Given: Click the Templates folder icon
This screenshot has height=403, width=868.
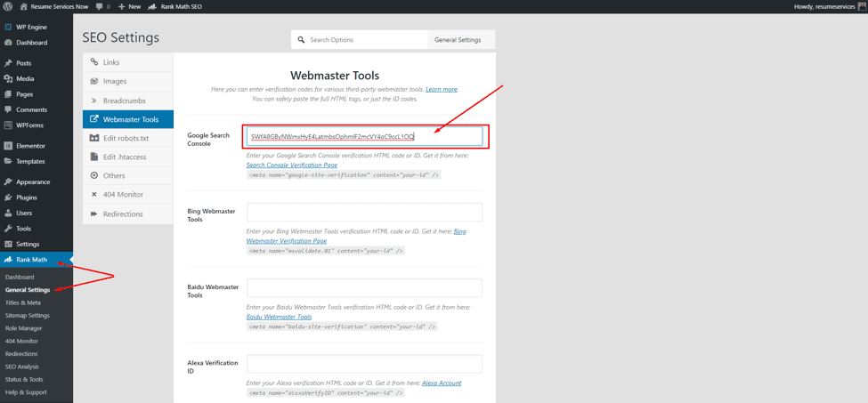Looking at the screenshot, I should [8, 161].
